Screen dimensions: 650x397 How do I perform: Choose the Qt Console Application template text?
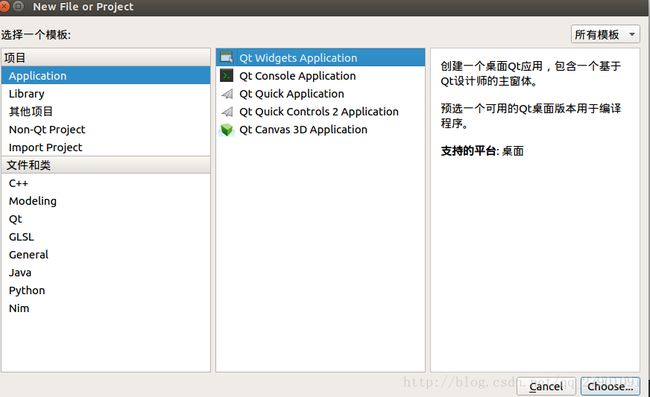point(297,76)
